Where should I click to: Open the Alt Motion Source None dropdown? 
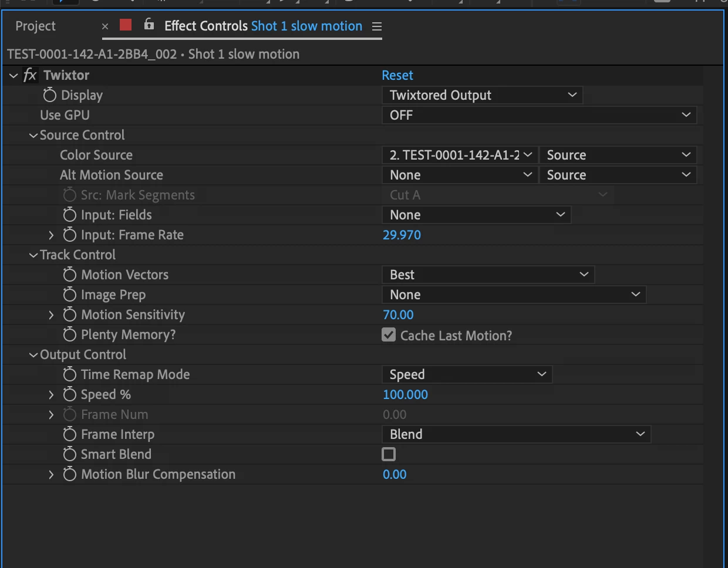[460, 175]
